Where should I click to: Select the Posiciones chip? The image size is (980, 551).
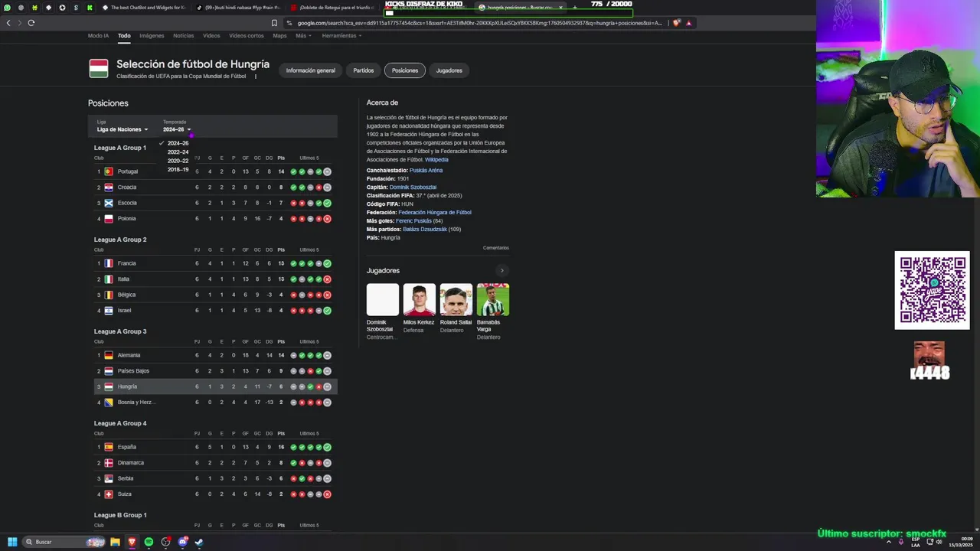405,70
